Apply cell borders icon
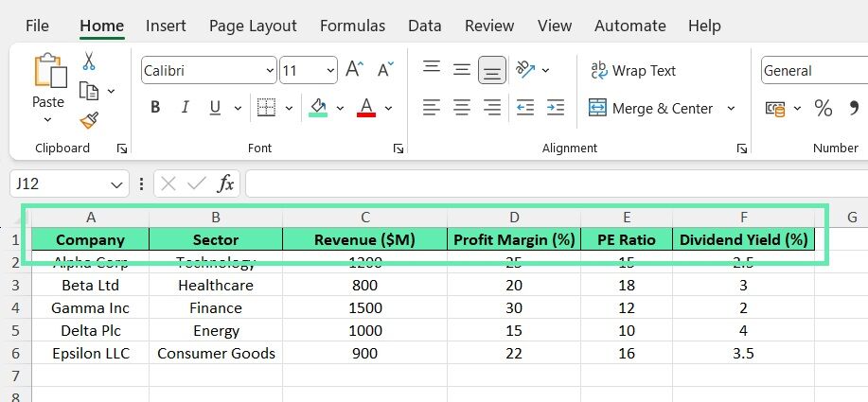The image size is (868, 402). tap(266, 108)
